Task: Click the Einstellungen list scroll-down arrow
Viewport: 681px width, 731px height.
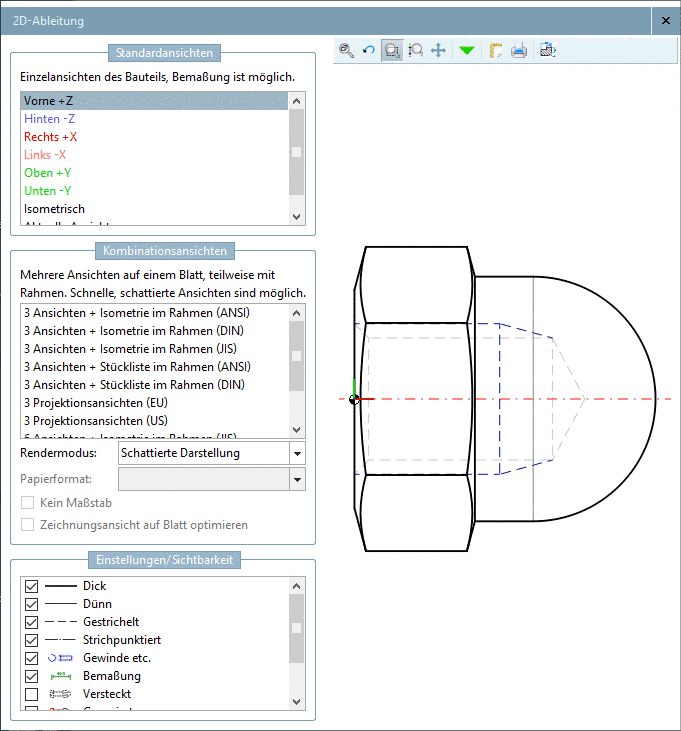Action: pos(296,702)
